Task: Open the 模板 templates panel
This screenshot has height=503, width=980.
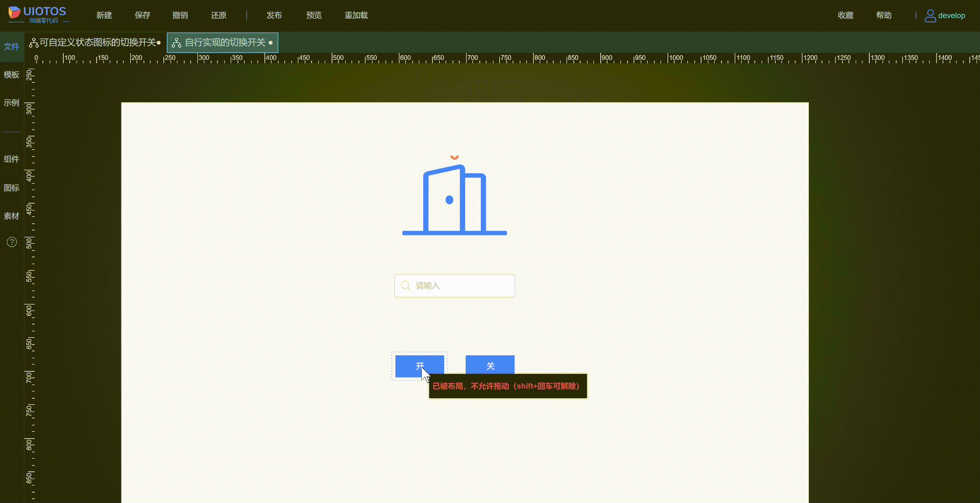Action: 12,75
